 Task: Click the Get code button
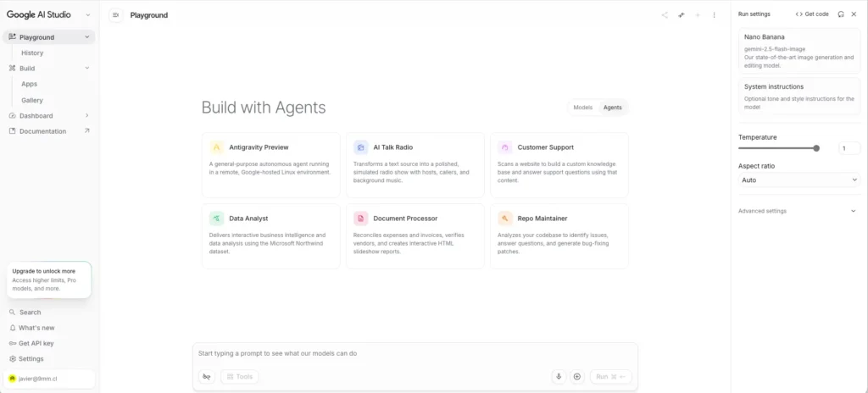tap(812, 14)
